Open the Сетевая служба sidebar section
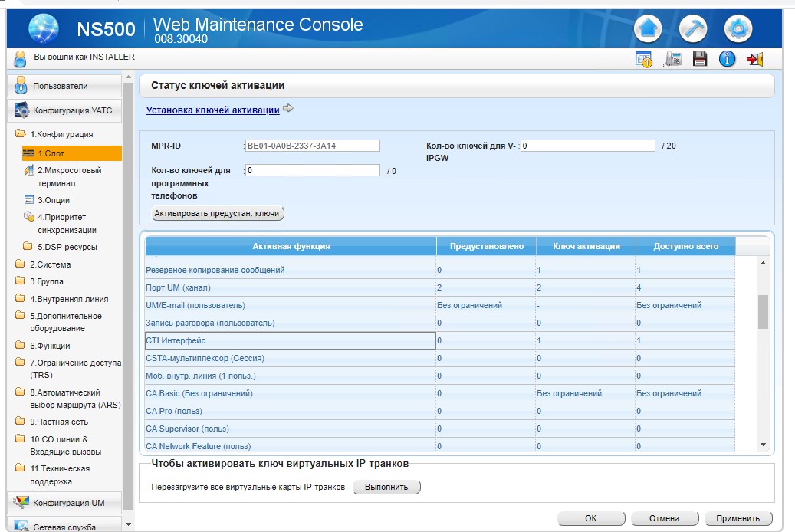This screenshot has width=795, height=532. (x=64, y=525)
